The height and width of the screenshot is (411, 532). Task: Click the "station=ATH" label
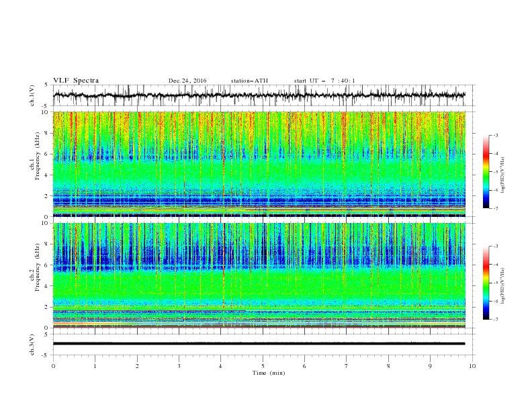click(x=249, y=81)
